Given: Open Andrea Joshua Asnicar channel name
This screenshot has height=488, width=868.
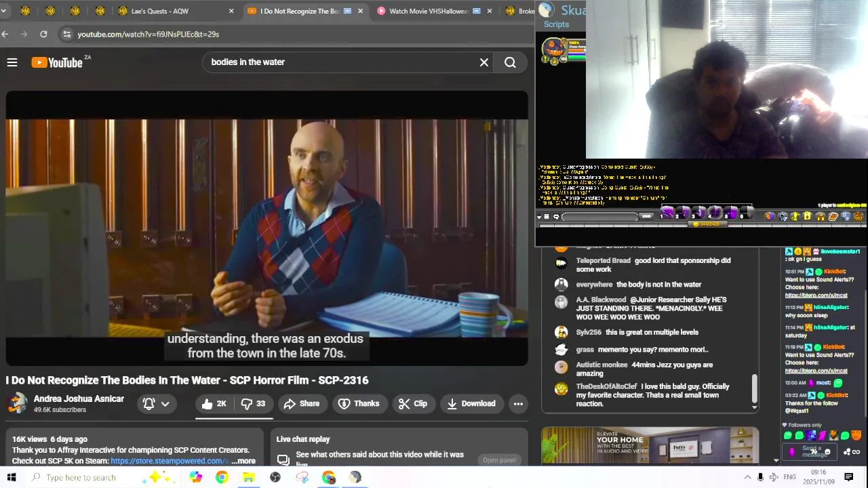Looking at the screenshot, I should 79,399.
